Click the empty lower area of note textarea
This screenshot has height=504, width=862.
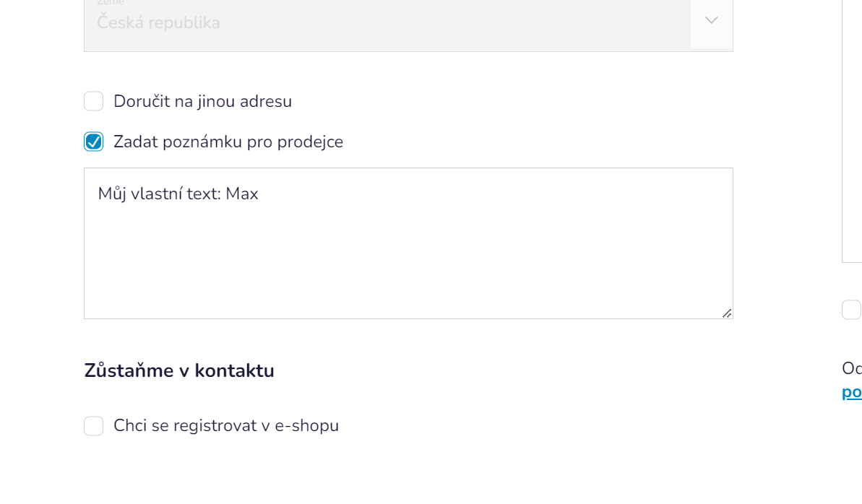pos(408,274)
